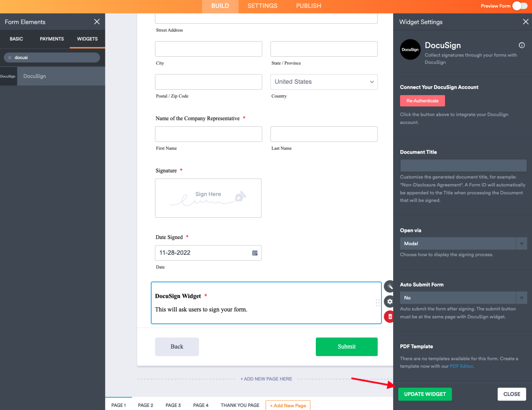The height and width of the screenshot is (410, 532).
Task: Delete the widget using the red trash icon
Action: 389,316
